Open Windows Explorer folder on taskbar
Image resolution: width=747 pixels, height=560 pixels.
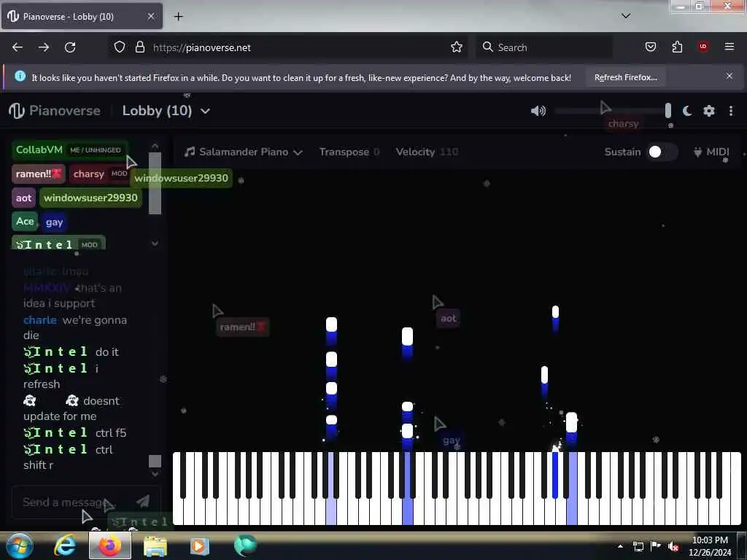[x=155, y=546]
